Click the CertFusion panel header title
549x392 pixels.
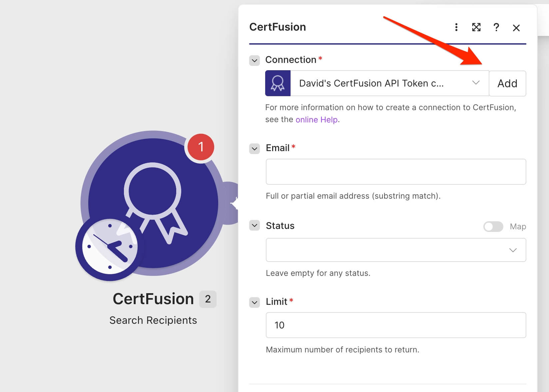tap(277, 27)
